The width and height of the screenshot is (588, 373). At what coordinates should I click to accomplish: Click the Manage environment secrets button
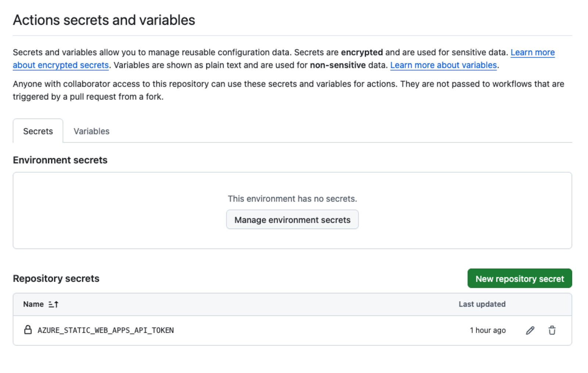coord(292,220)
